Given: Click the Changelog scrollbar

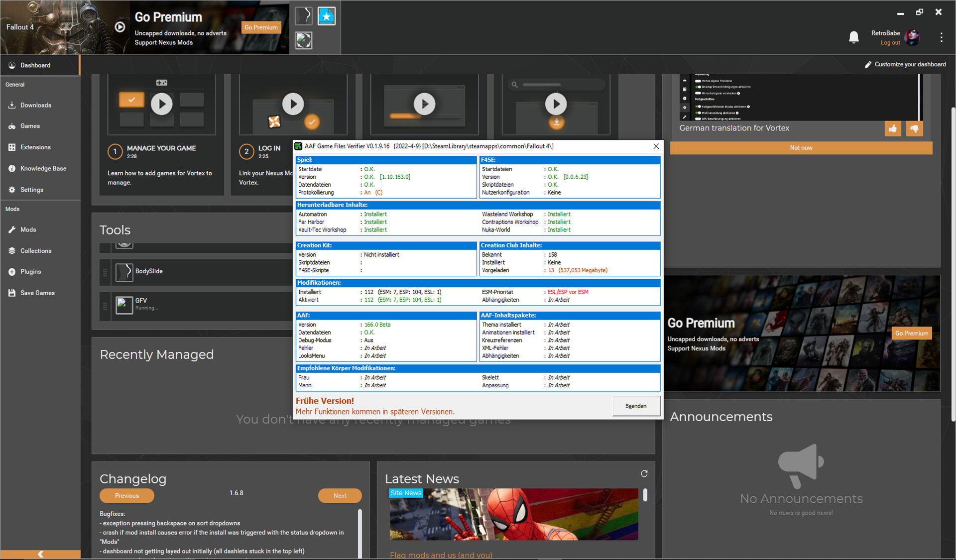Looking at the screenshot, I should pyautogui.click(x=359, y=533).
